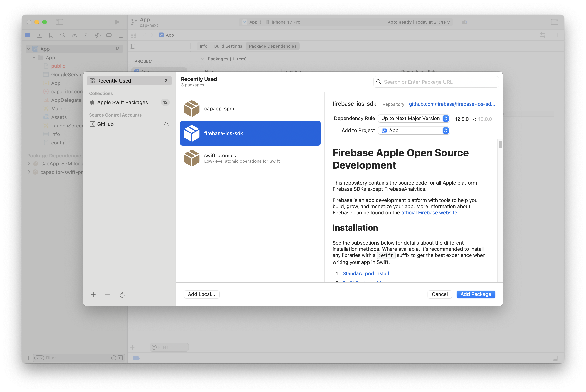Click the swift-atomics package box icon
The height and width of the screenshot is (392, 586).
pos(192,158)
